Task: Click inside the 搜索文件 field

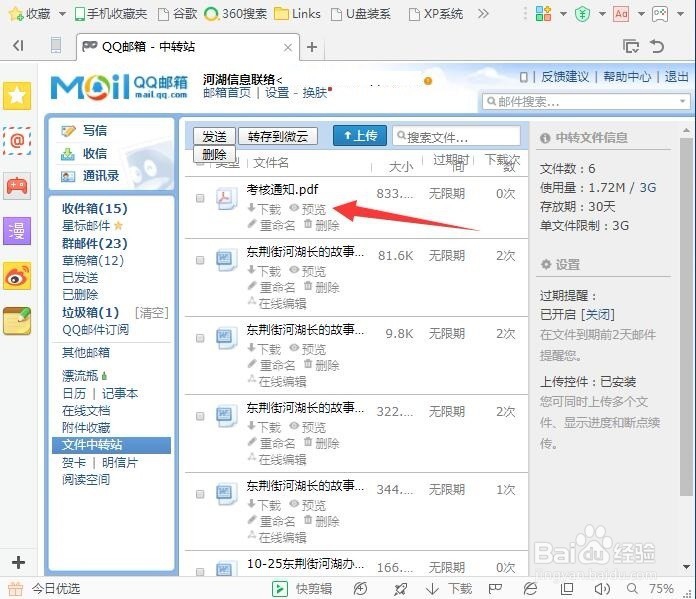Action: pyautogui.click(x=456, y=137)
